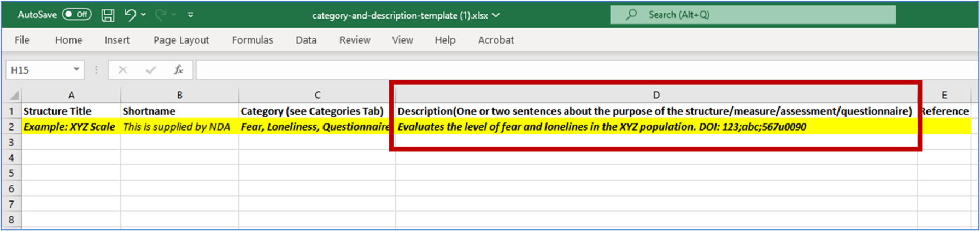
Task: Click the Redo arrow icon
Action: point(160,15)
